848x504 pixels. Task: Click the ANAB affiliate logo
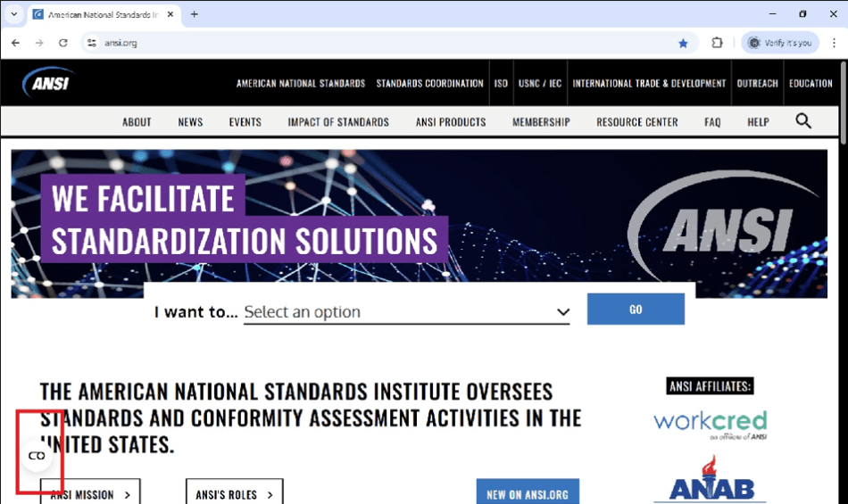[x=711, y=480]
